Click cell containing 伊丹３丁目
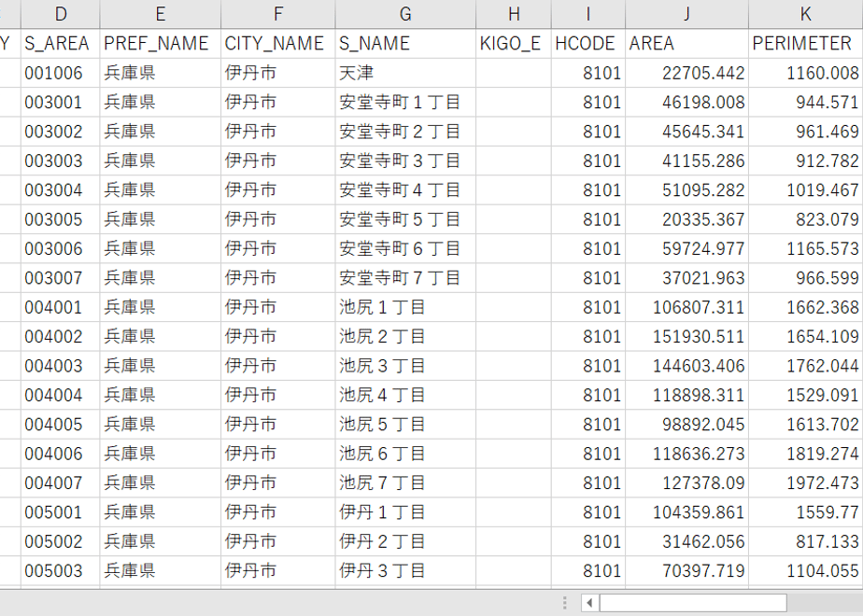This screenshot has height=616, width=863. (x=405, y=571)
